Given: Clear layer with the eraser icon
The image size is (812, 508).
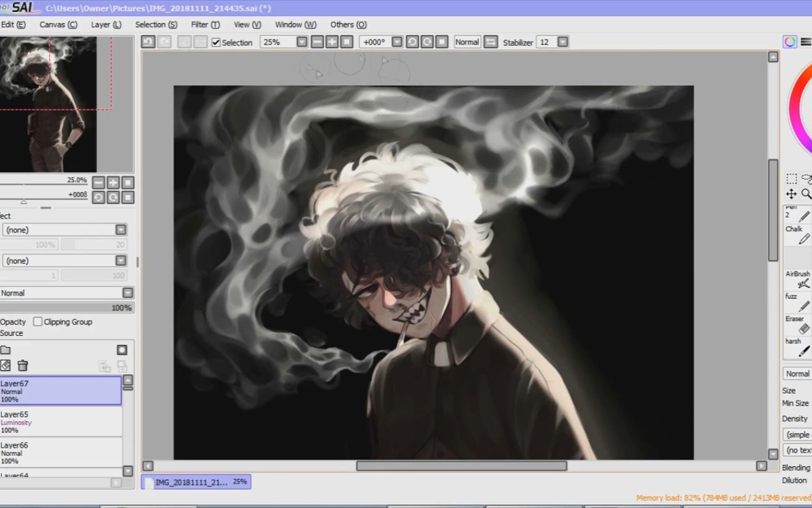Looking at the screenshot, I should (x=6, y=365).
